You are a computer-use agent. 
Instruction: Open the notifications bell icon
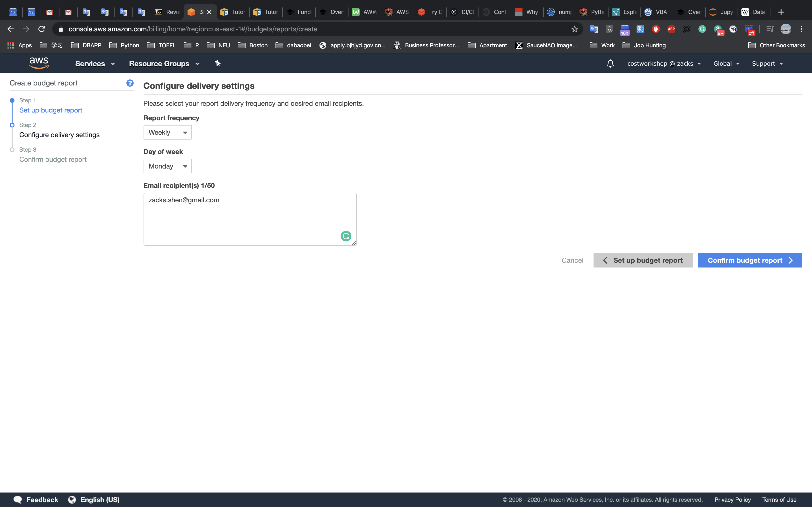[x=610, y=64]
